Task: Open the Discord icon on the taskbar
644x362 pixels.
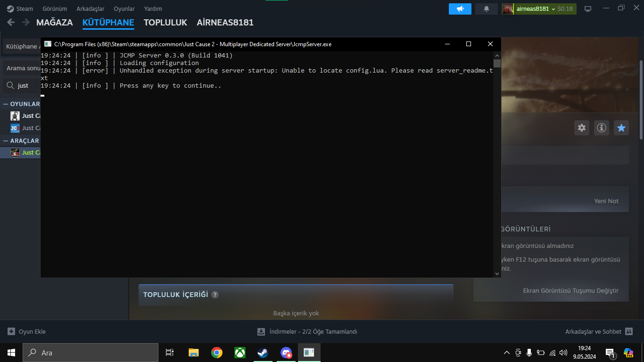Action: (x=286, y=353)
